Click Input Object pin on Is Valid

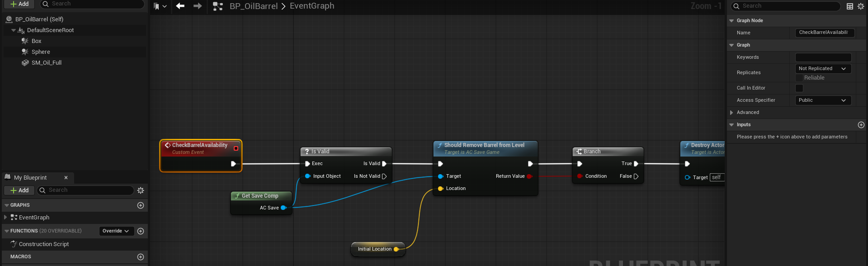click(x=308, y=176)
